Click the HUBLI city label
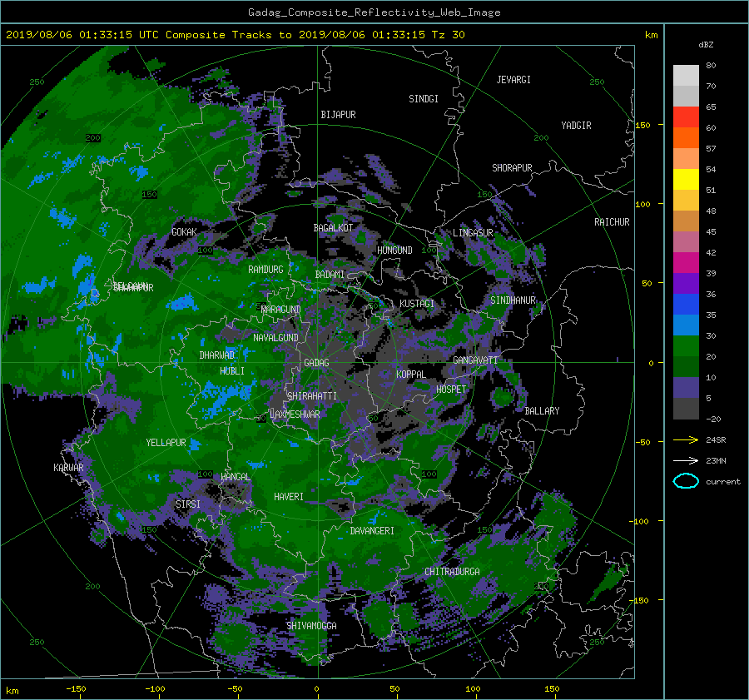Viewport: 749px width, 700px height. (x=231, y=371)
